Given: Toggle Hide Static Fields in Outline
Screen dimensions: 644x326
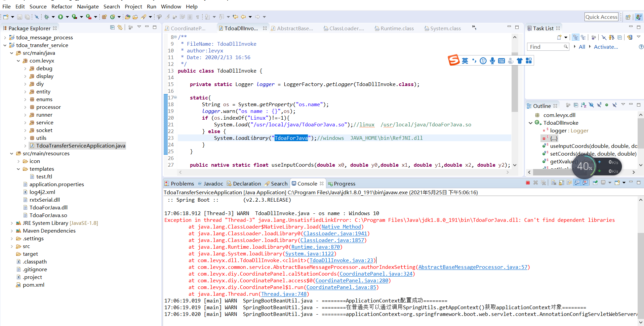Looking at the screenshot, I should (x=599, y=105).
